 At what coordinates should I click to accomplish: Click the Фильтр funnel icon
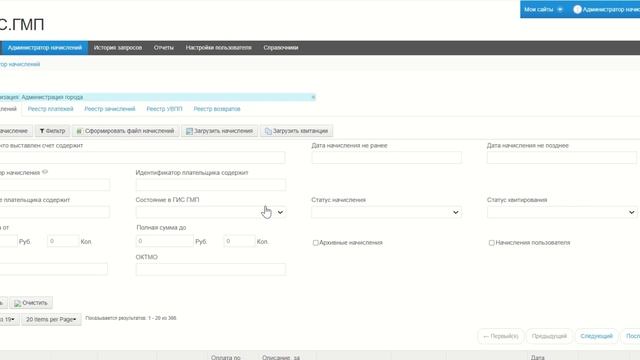click(42, 131)
